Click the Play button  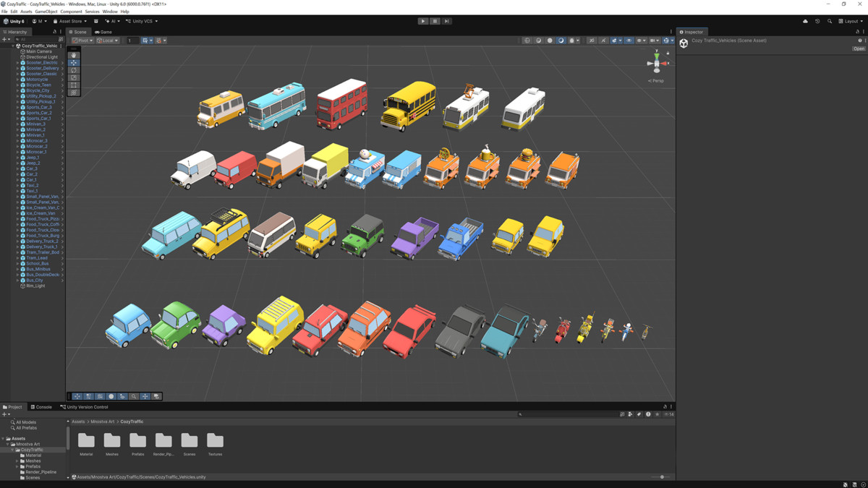(423, 21)
